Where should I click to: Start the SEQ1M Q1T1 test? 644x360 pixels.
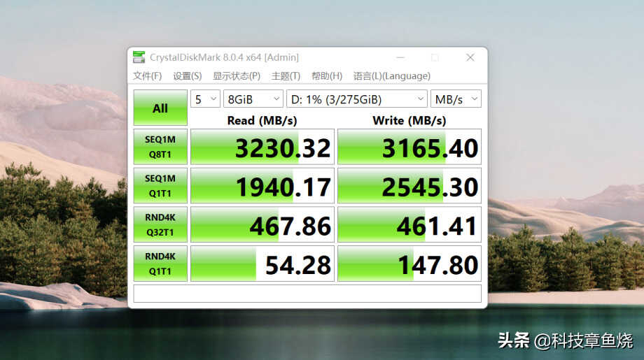(x=160, y=186)
